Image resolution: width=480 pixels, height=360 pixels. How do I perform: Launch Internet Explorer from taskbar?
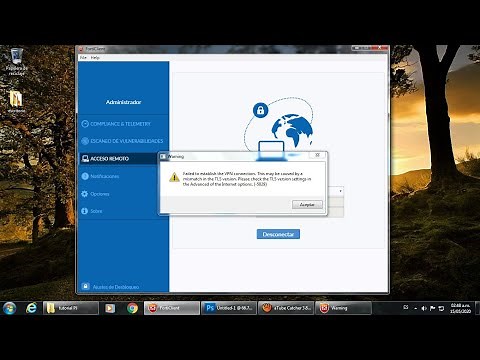pyautogui.click(x=31, y=308)
